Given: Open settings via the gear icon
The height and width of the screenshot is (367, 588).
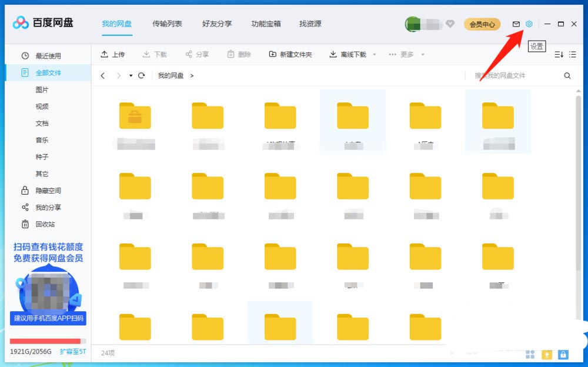Looking at the screenshot, I should point(529,24).
